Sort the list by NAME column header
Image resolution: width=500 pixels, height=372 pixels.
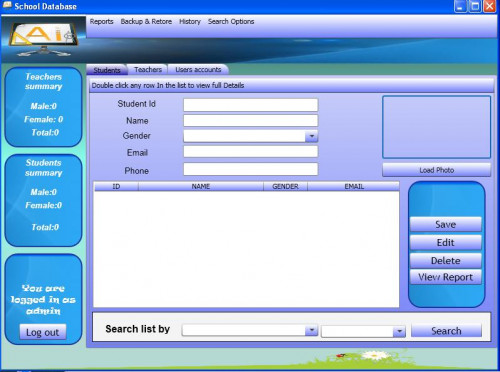coord(201,186)
